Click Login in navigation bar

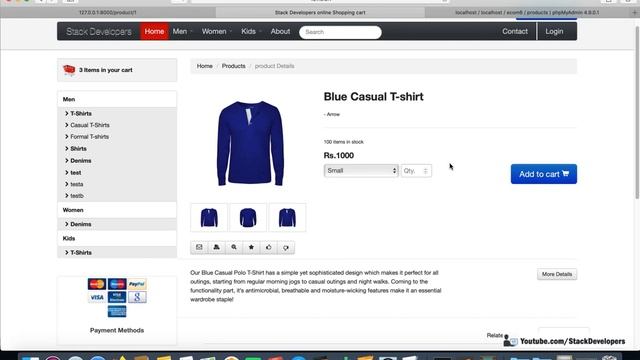click(x=554, y=31)
